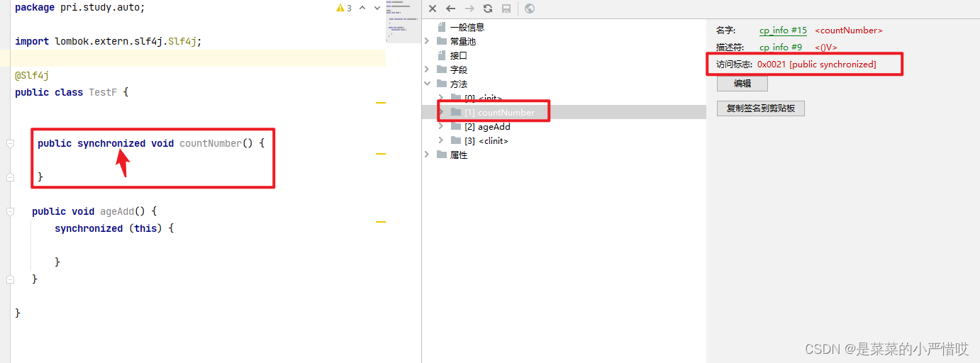Click the [2] ageAdd folder icon
The height and width of the screenshot is (363, 980).
[457, 126]
